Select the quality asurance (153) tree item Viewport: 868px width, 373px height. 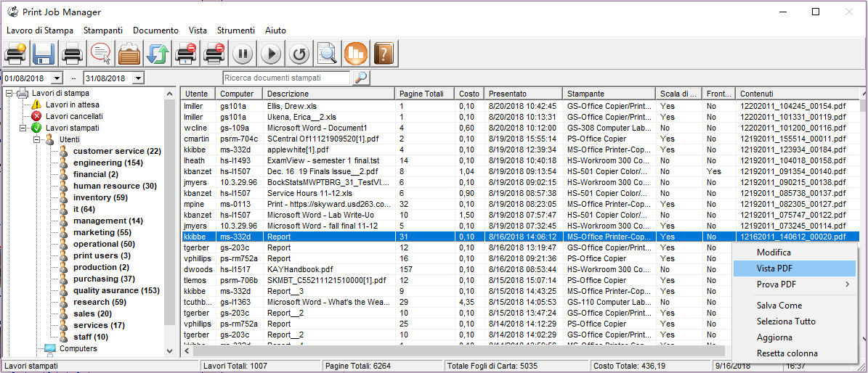[116, 290]
